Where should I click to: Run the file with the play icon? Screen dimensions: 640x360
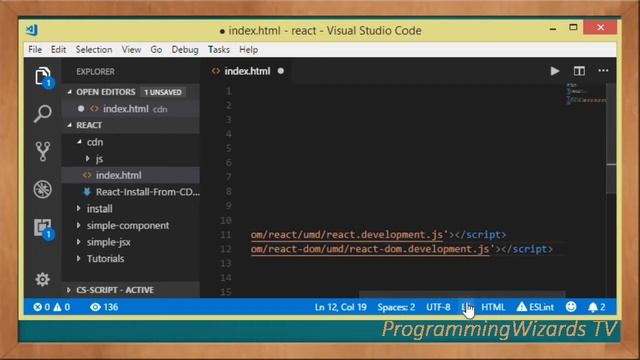pyautogui.click(x=555, y=71)
